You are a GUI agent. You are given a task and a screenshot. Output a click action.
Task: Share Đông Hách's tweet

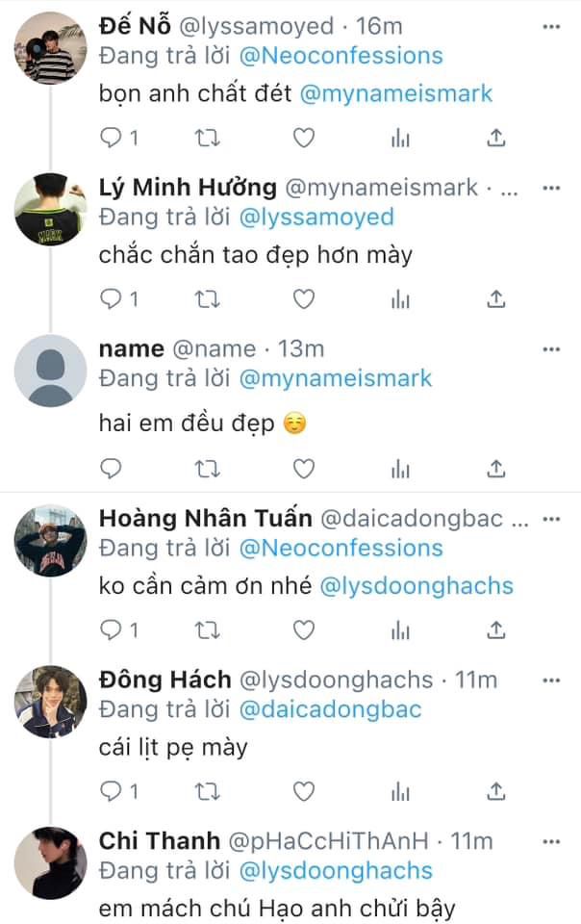[x=496, y=792]
